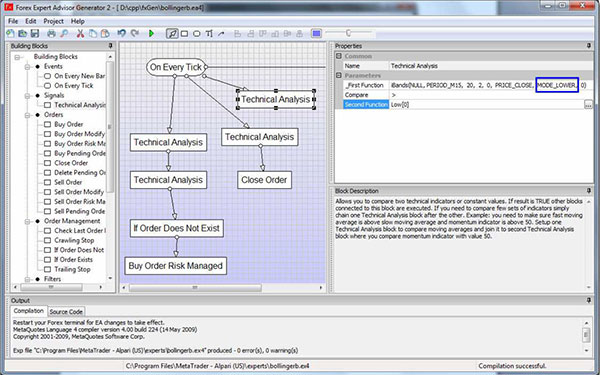Image resolution: width=600 pixels, height=375 pixels.
Task: Pin the Building Blocks panel
Action: 111,46
